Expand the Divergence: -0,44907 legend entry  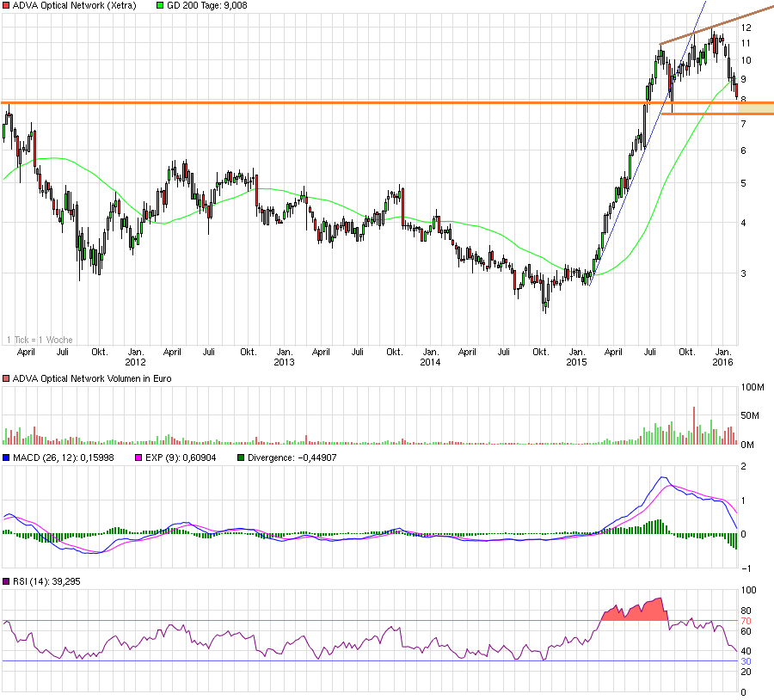click(292, 457)
